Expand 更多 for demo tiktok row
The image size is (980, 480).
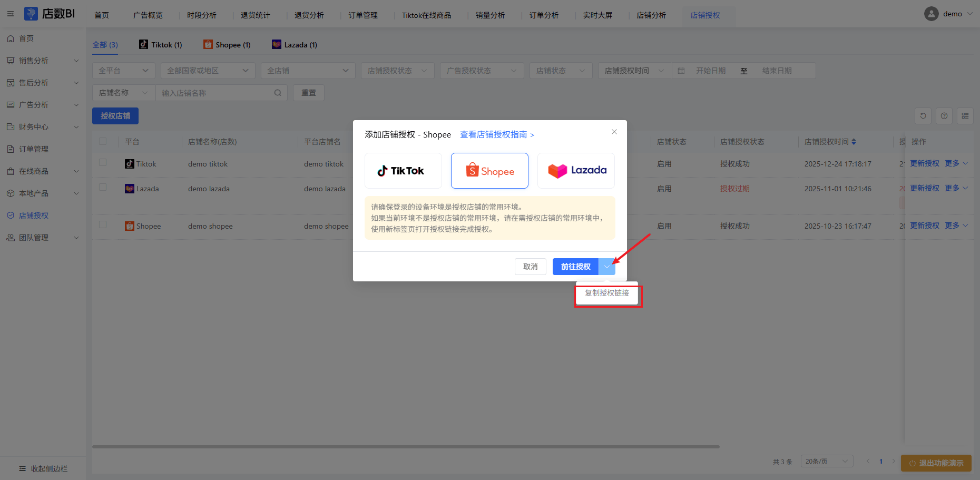coord(956,163)
